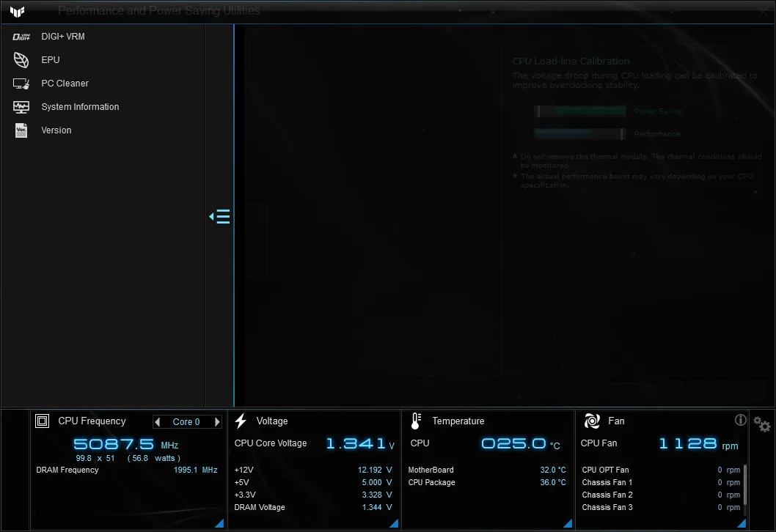Collapse the side menu with the list-arrow icon
Screen dimensions: 776x532
(219, 217)
